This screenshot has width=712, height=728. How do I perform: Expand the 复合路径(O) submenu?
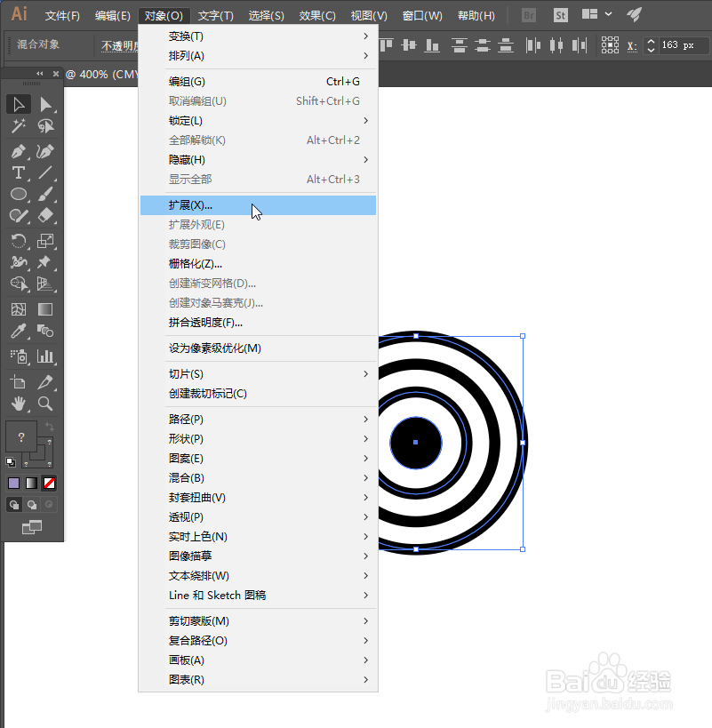click(258, 640)
